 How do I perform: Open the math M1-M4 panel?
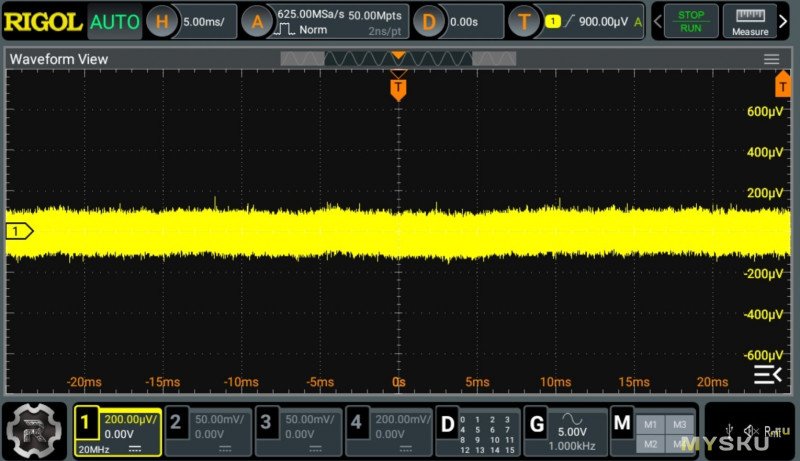[654, 431]
